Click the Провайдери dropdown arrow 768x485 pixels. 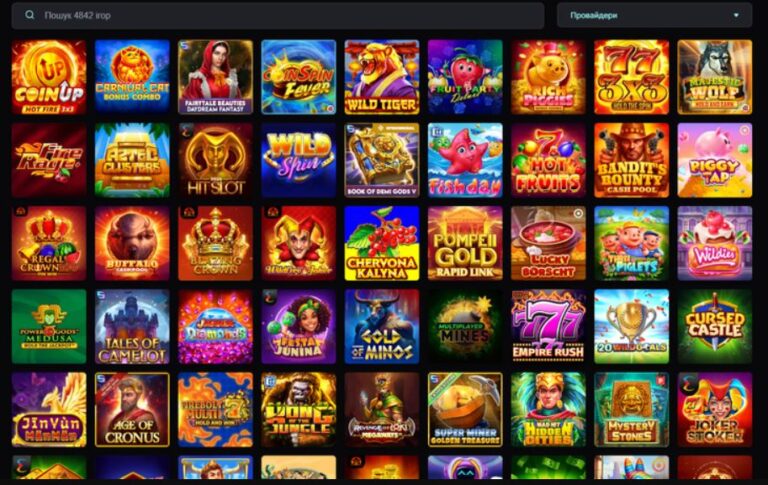pos(736,15)
